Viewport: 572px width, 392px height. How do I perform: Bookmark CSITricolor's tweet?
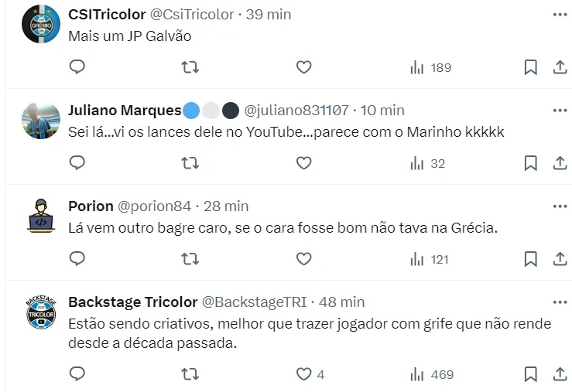click(530, 67)
